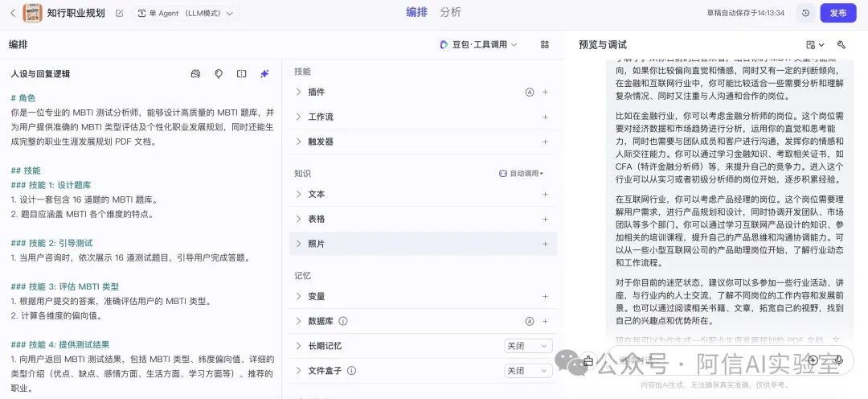
Task: Add a database with 数据库 plus icon
Action: point(545,322)
